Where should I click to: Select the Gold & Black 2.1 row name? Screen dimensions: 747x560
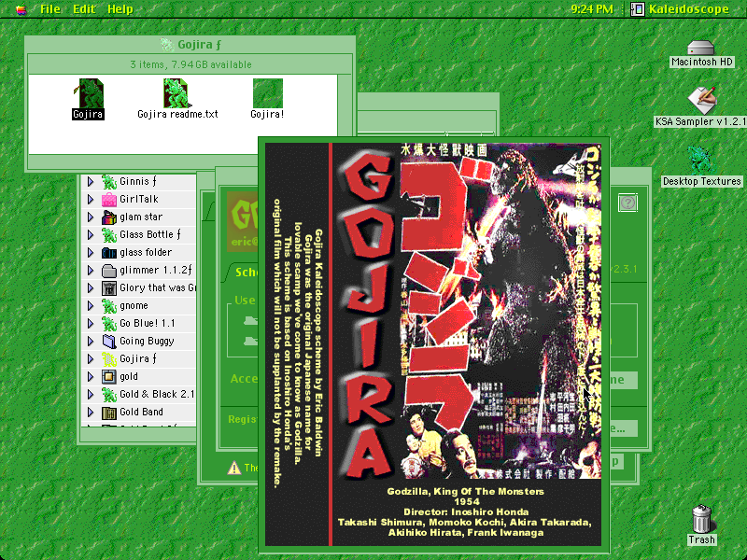click(x=157, y=394)
